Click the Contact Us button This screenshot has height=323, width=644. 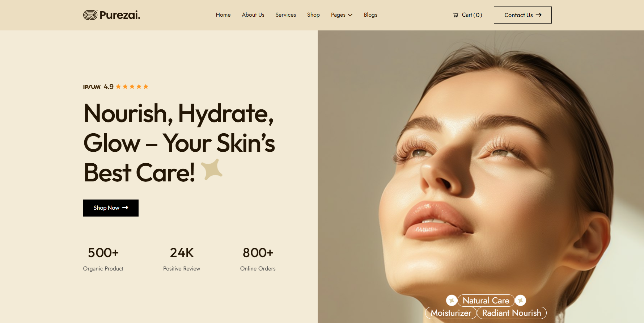tap(523, 15)
